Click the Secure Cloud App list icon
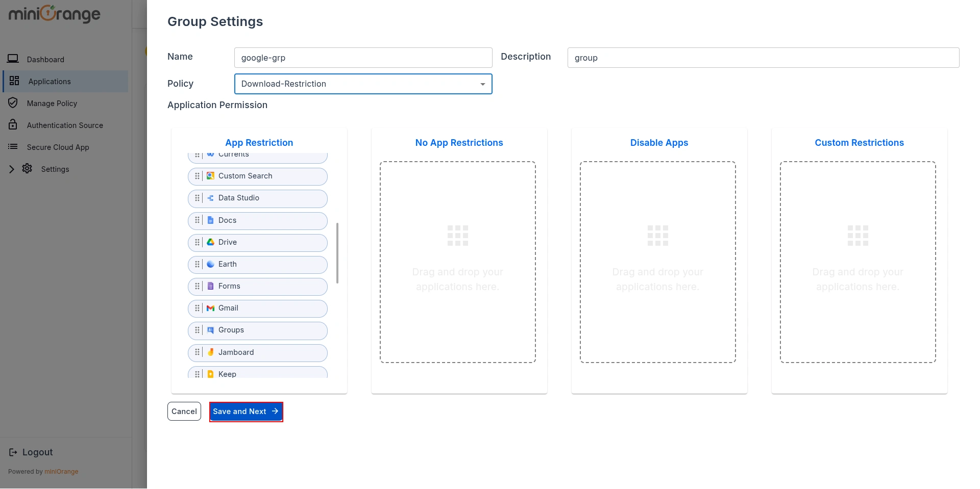980x489 pixels. tap(13, 146)
